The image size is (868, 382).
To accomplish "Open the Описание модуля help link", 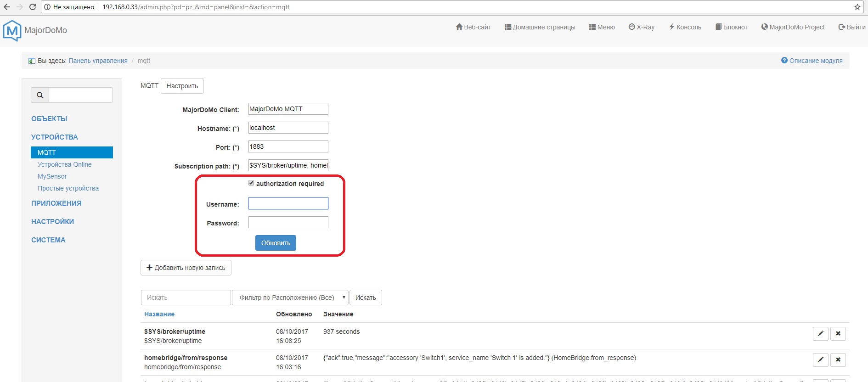I will coord(812,61).
